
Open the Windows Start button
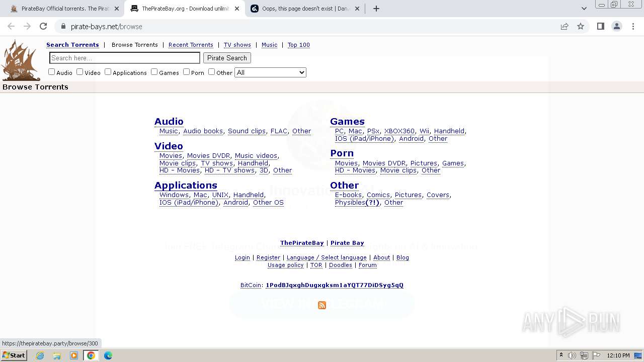click(14, 355)
